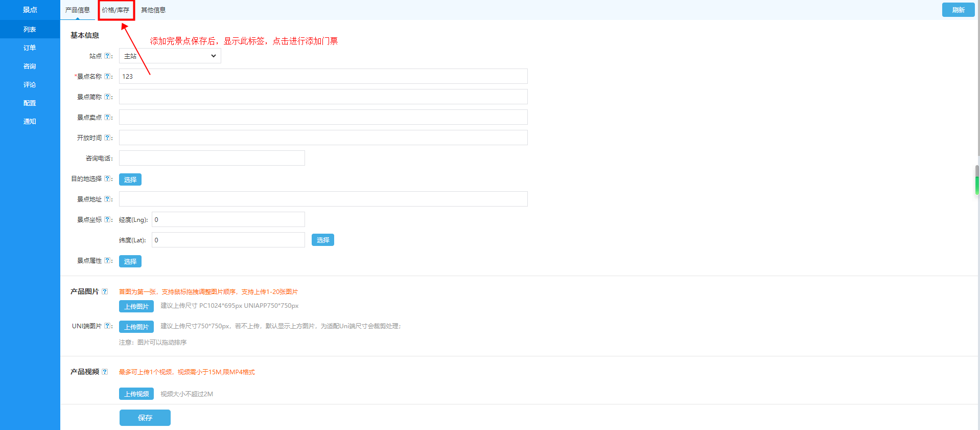Click help icon beside 产品图片 heading
The width and height of the screenshot is (980, 430).
(x=105, y=291)
